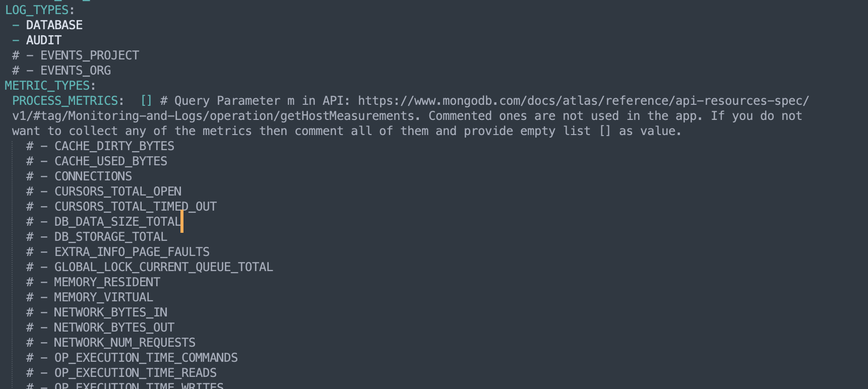Click the CACHE_DIRTY_BYTES commented metric
The height and width of the screenshot is (389, 868).
point(114,146)
